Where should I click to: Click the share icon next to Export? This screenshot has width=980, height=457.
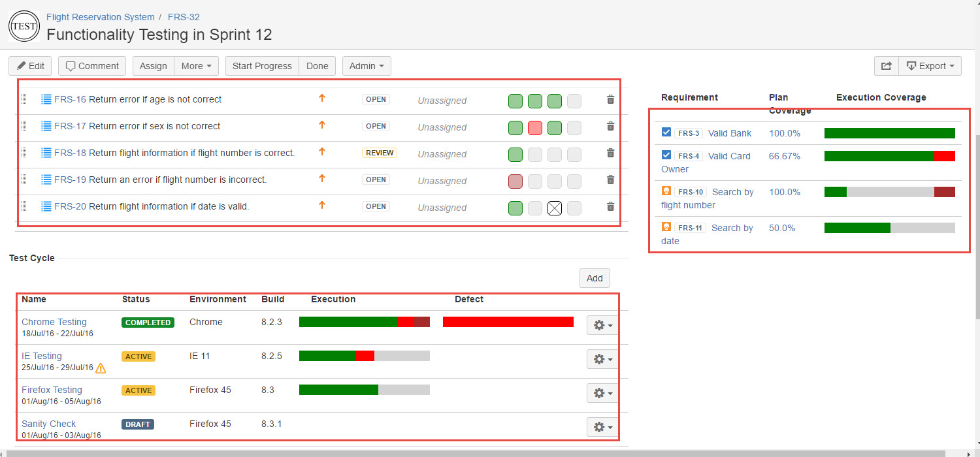[886, 66]
